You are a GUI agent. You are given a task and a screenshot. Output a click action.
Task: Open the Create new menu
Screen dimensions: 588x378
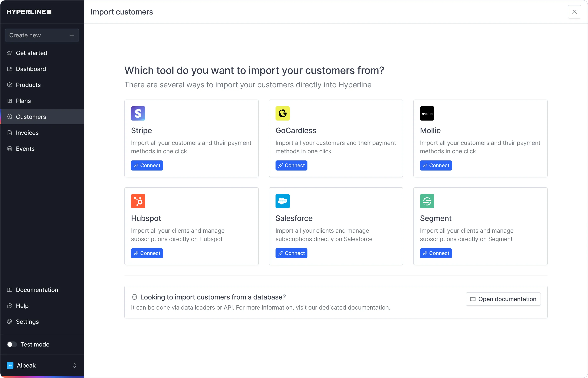42,35
